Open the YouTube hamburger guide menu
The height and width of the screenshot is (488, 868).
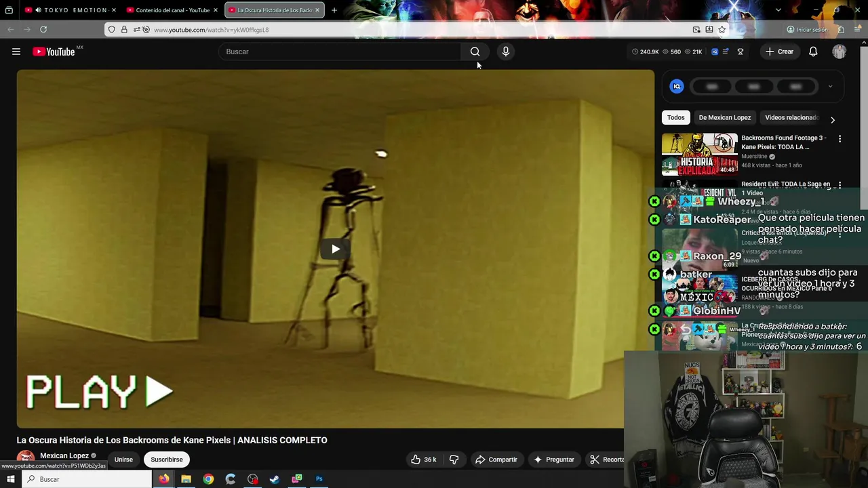pos(16,52)
